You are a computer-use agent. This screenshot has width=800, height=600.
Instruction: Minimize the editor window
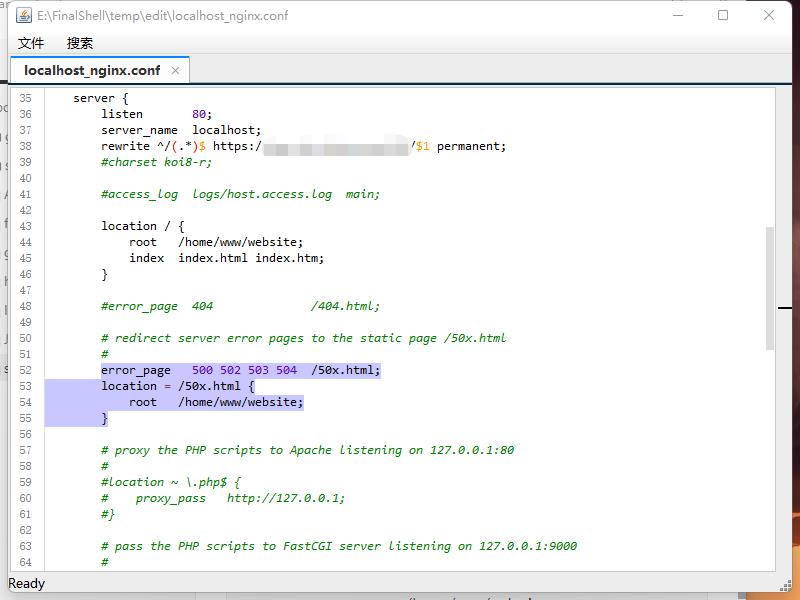pyautogui.click(x=677, y=16)
